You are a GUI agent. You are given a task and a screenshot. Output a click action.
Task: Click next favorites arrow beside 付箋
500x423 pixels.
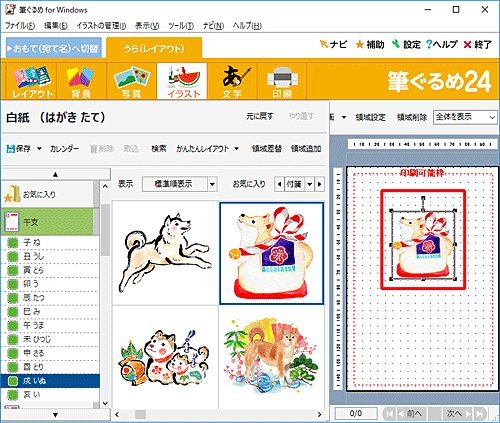[x=319, y=184]
